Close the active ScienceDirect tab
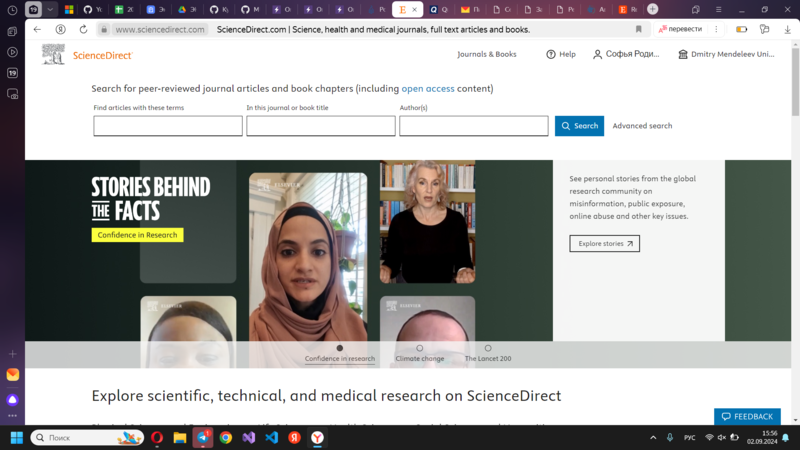 pyautogui.click(x=414, y=9)
